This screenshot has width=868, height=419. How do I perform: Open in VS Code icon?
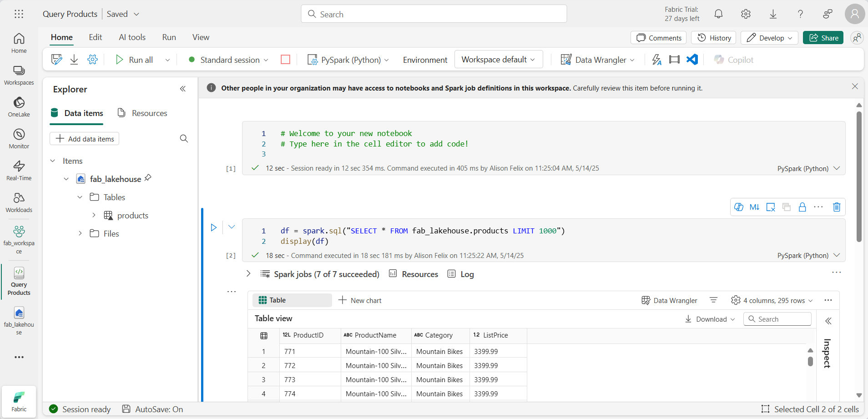[x=692, y=60]
